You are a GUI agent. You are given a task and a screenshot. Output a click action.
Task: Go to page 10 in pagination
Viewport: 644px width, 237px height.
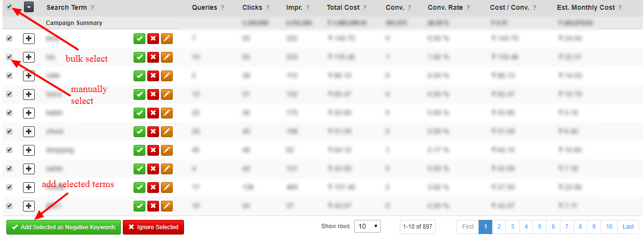(609, 227)
